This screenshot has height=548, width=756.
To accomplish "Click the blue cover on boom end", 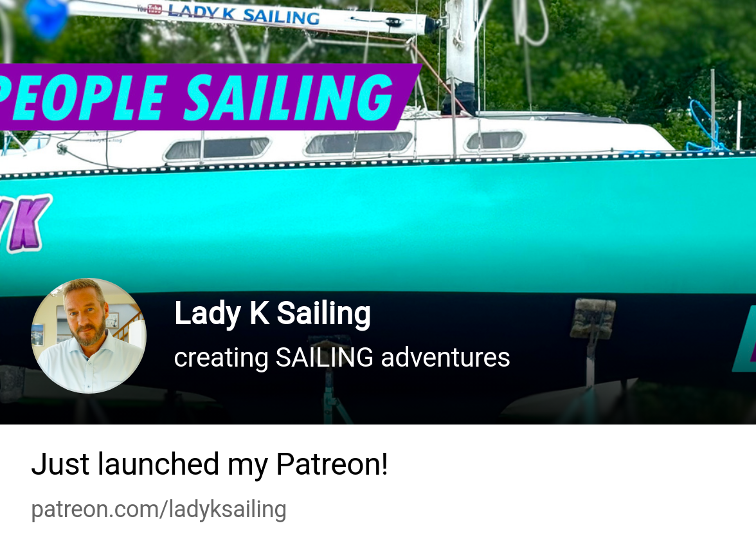I will [x=46, y=18].
